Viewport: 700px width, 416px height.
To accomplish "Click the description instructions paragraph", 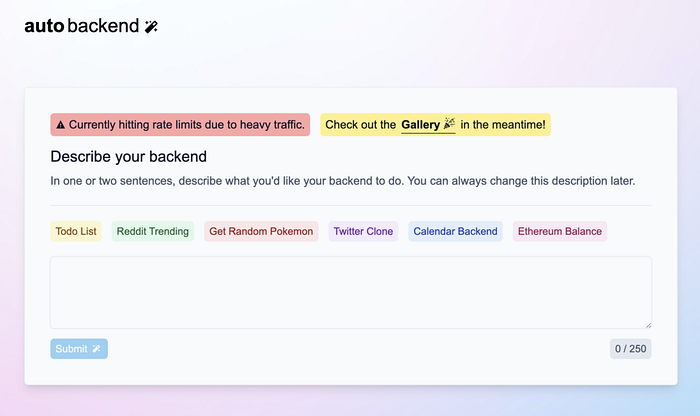I will [x=342, y=181].
